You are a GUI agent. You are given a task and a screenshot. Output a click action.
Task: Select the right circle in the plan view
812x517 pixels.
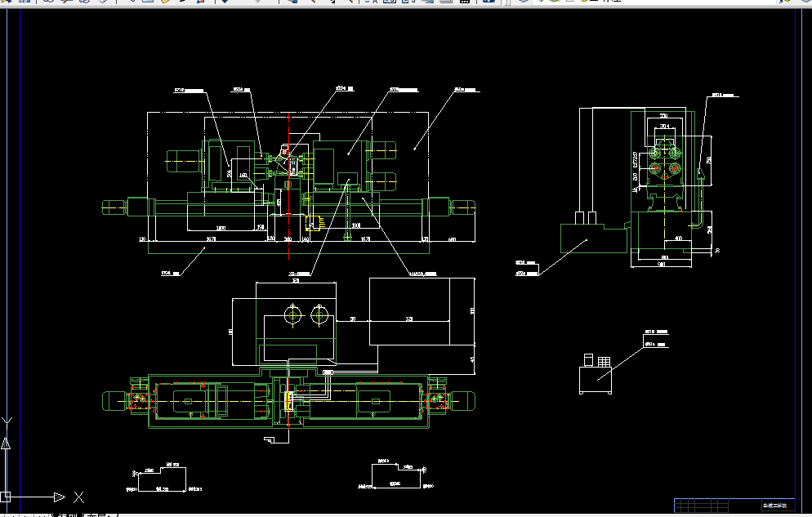(x=319, y=315)
